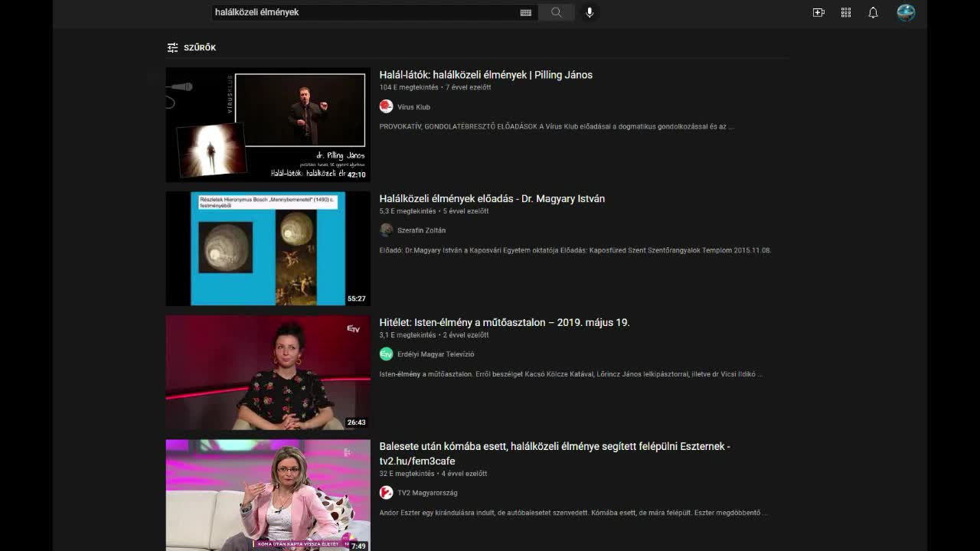Open the Hitélet video thumbnail

[268, 373]
